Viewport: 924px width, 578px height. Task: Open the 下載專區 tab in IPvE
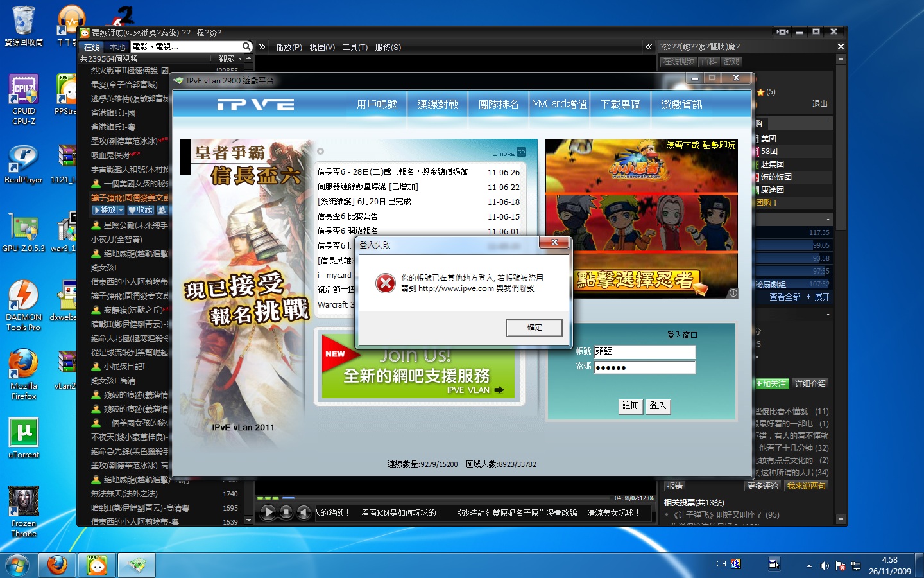(x=620, y=104)
